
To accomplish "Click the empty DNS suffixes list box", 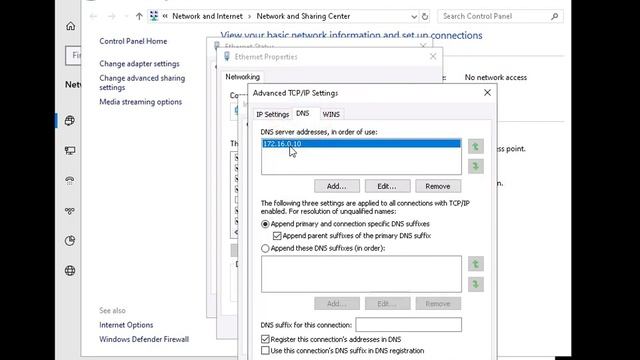I will pyautogui.click(x=361, y=274).
